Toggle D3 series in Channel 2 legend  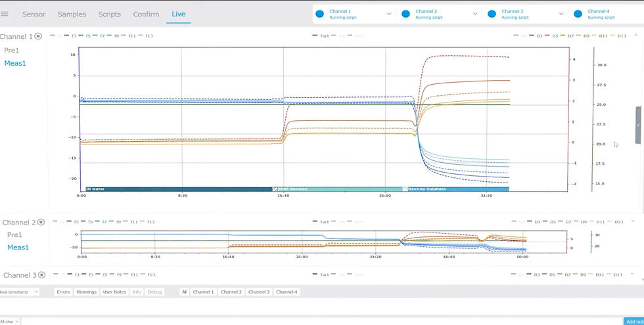(534, 222)
